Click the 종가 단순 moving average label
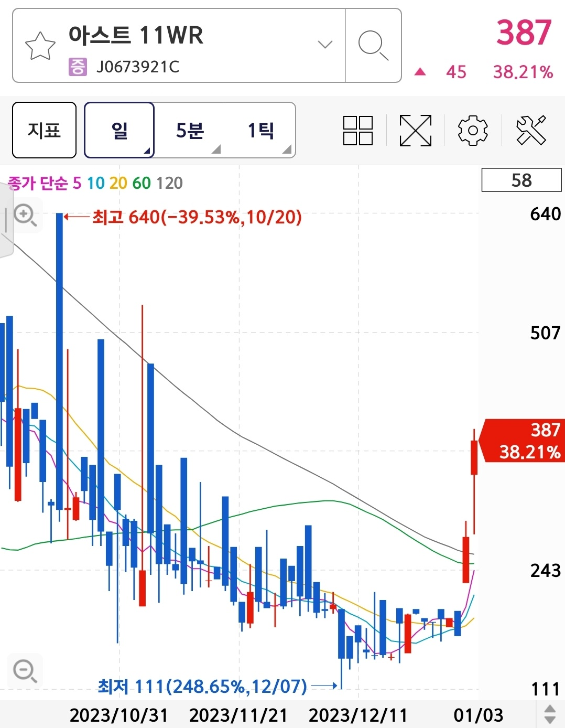 [38, 183]
